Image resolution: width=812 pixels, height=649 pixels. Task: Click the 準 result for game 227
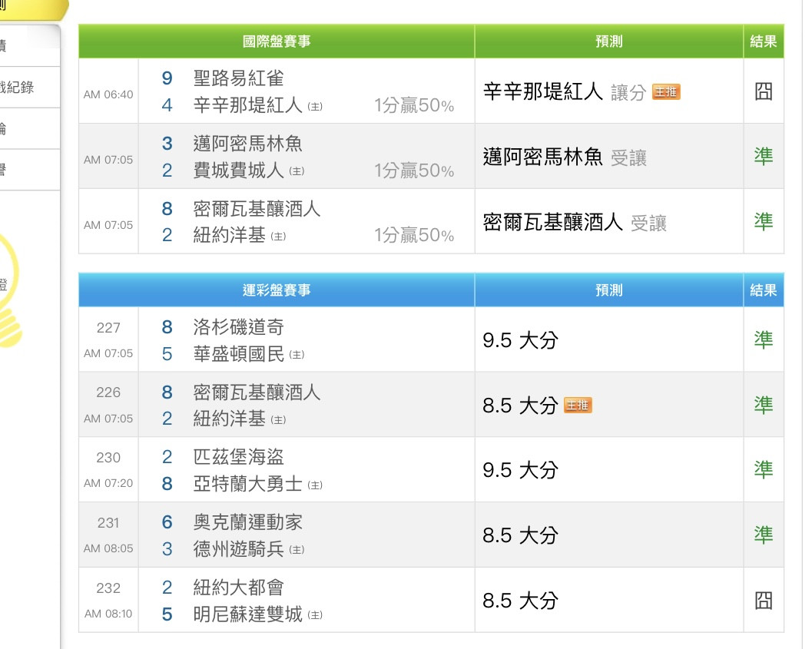[764, 339]
